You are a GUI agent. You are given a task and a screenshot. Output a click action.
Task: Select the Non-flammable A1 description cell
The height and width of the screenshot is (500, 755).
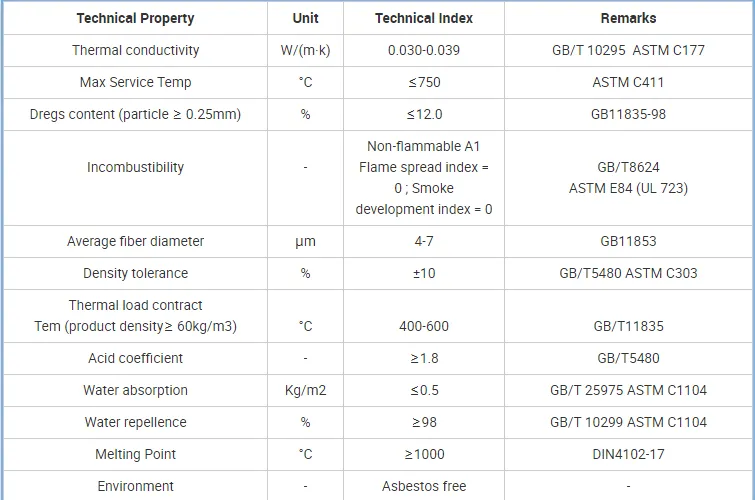pos(424,178)
